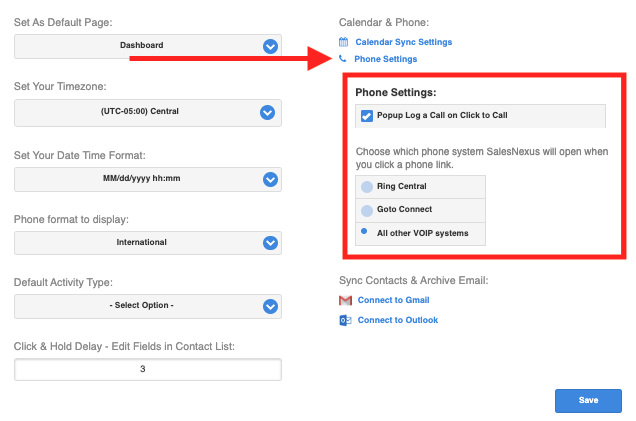Toggle Popup Log a Call checkbox
The width and height of the screenshot is (636, 421).
coord(367,116)
